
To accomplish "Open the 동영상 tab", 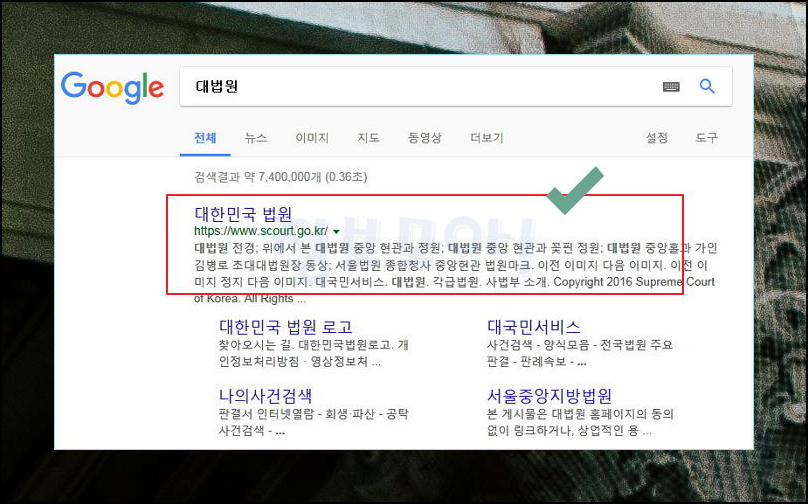I will click(x=425, y=138).
